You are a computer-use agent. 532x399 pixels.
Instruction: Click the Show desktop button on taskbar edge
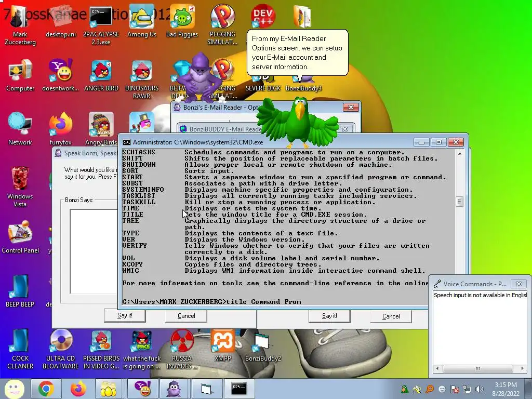[529, 389]
